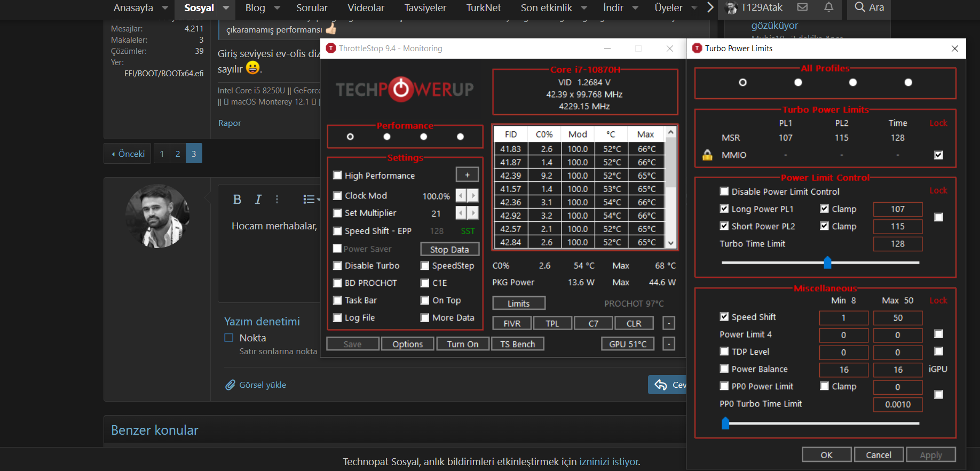Image resolution: width=980 pixels, height=471 pixels.
Task: Click the plus button next to High Performance
Action: pyautogui.click(x=467, y=175)
